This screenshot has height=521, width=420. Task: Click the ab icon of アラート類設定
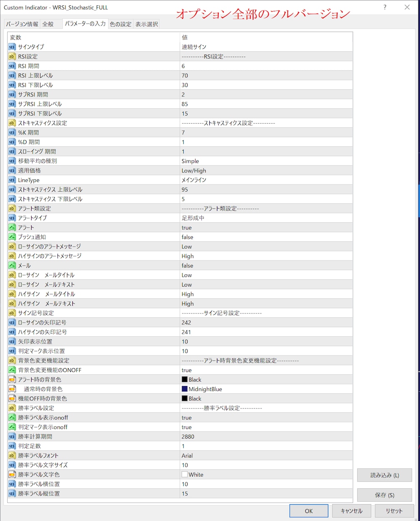(12, 208)
